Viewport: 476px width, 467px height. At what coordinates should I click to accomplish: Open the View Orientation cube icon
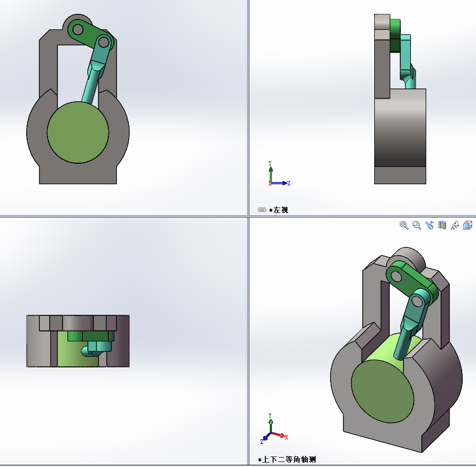pos(468,225)
